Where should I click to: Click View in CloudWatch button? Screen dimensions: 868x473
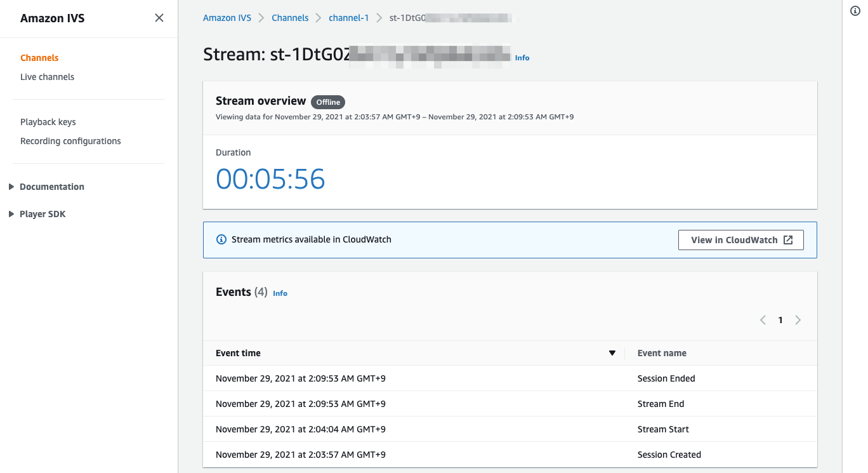(740, 240)
